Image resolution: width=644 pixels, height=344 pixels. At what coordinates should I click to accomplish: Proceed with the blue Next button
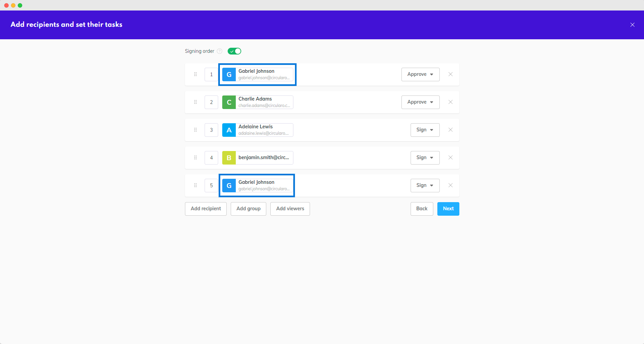point(448,209)
